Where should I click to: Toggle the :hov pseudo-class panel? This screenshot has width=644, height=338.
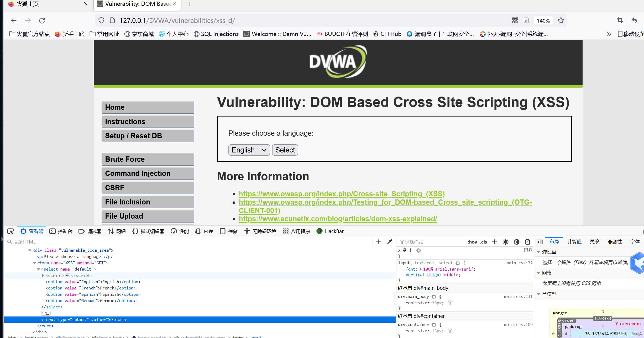(472, 242)
